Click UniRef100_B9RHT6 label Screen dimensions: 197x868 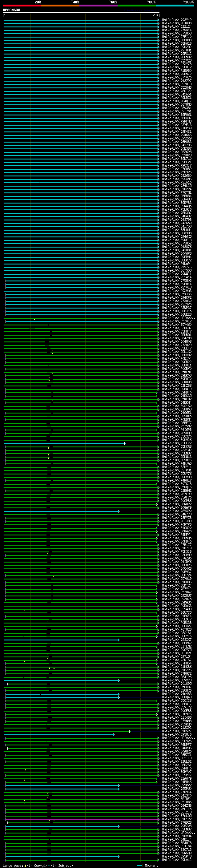177,769
